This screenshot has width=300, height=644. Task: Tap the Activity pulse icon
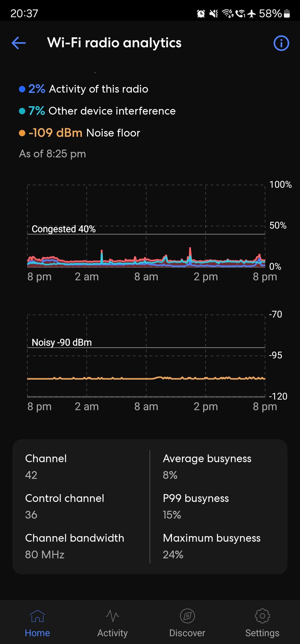[x=112, y=616]
